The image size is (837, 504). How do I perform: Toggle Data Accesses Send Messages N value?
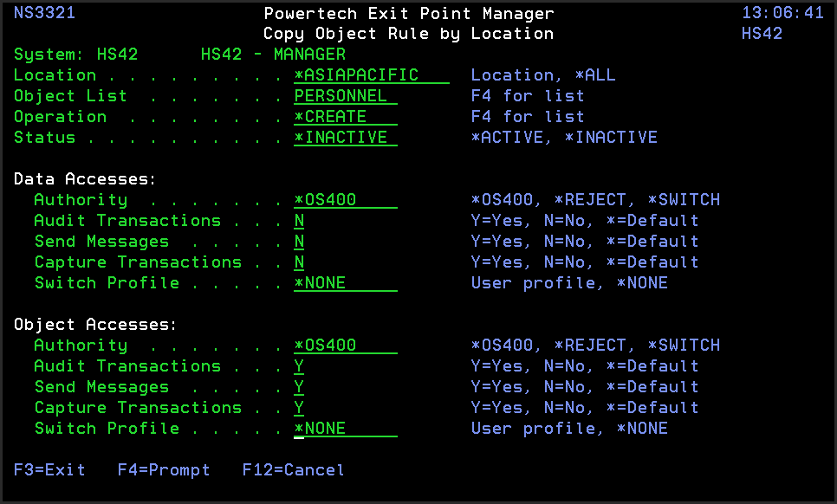pos(299,242)
